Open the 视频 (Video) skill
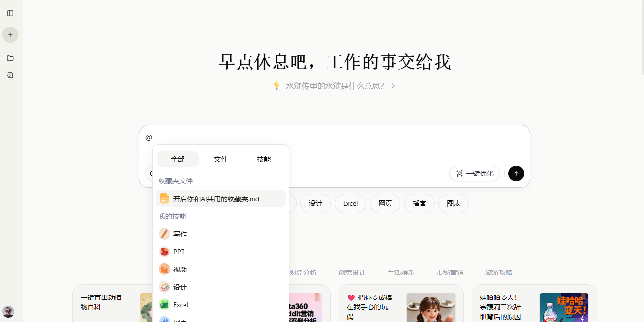The image size is (644, 322). point(164,269)
